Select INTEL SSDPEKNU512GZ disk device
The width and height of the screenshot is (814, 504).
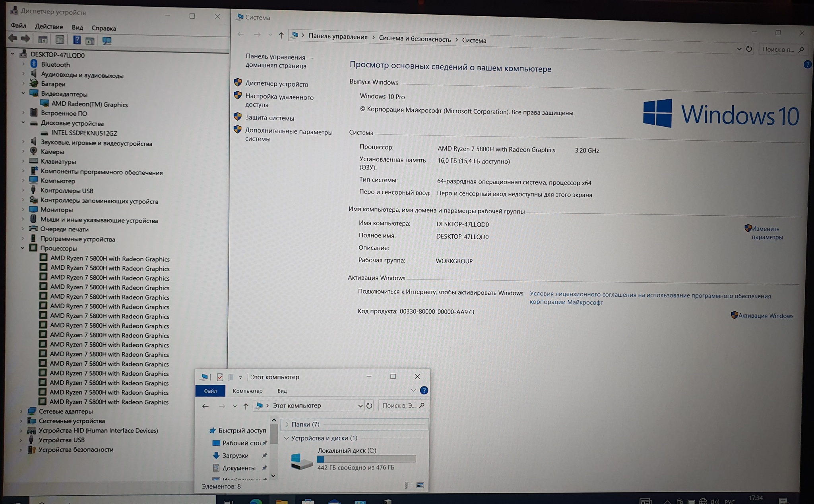[x=84, y=133]
